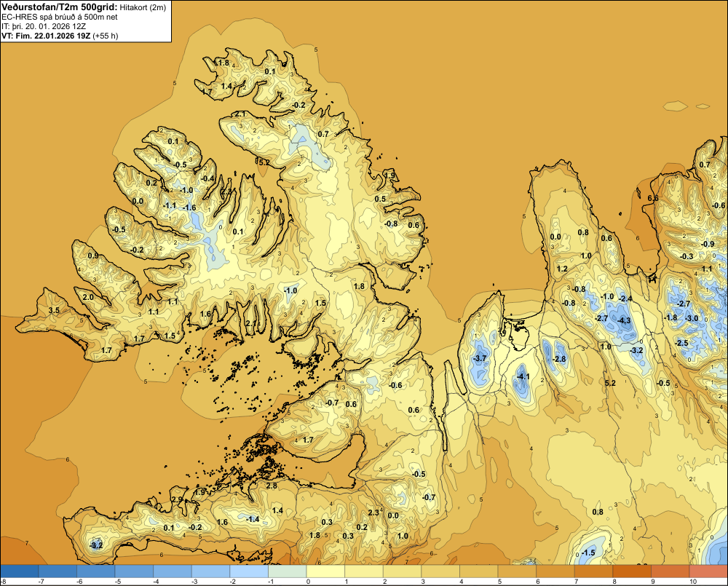Click the temperature value '-1.4' on the map
The image size is (728, 586).
[x=253, y=519]
